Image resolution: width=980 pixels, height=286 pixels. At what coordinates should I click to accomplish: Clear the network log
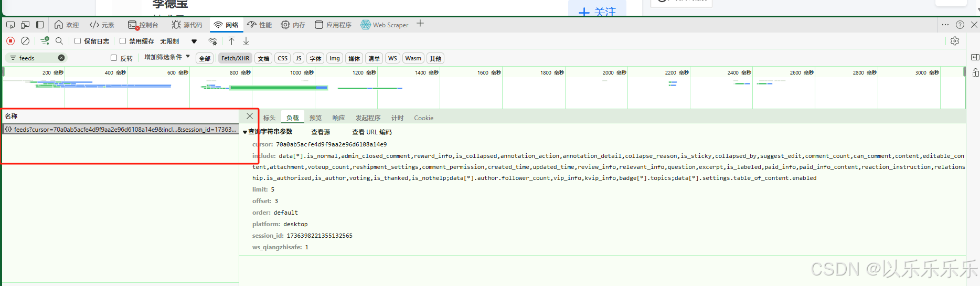(x=25, y=40)
